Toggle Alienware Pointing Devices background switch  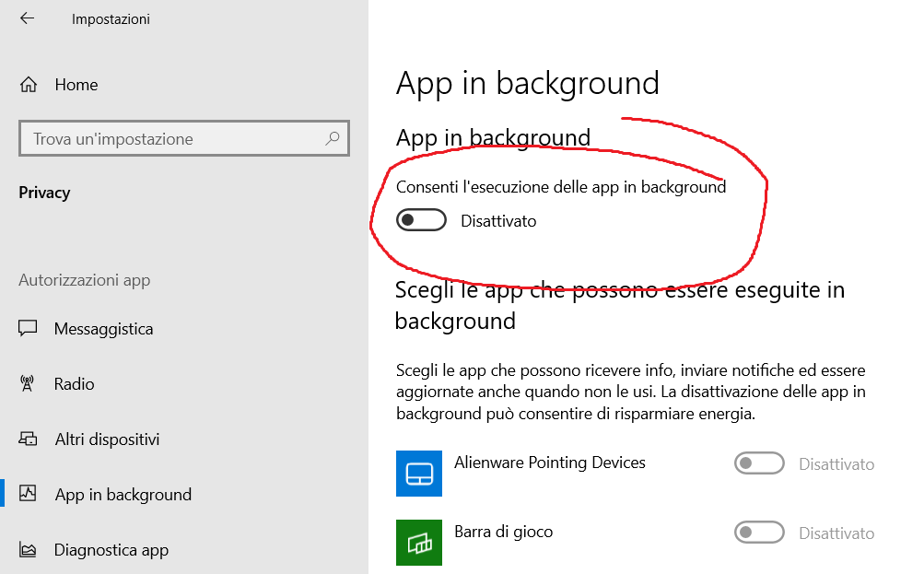tap(759, 463)
